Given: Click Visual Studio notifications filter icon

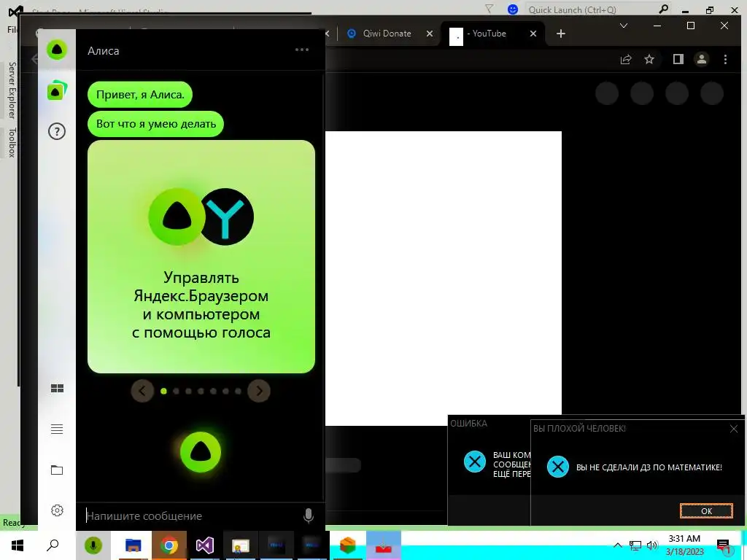Looking at the screenshot, I should (489, 9).
